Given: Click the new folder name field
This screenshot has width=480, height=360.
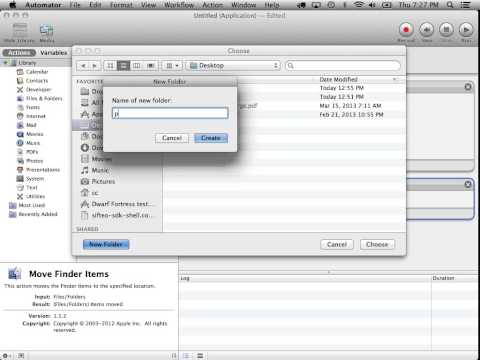Looking at the screenshot, I should [x=170, y=113].
